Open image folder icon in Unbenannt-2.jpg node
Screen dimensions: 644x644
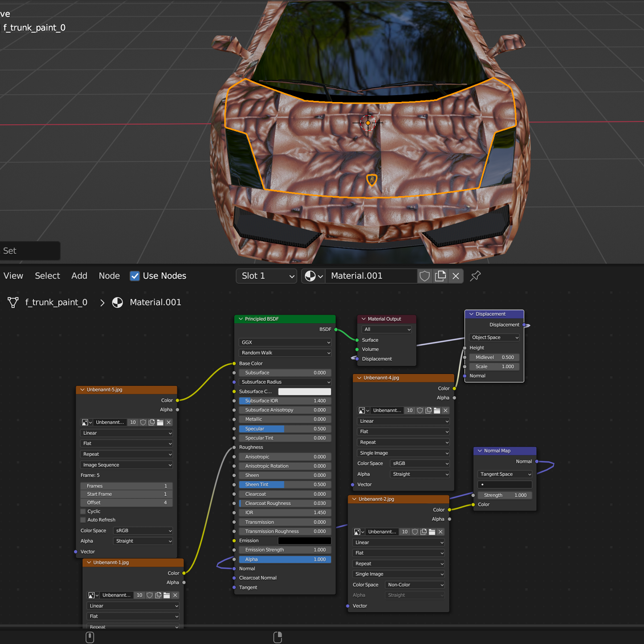[x=432, y=532]
